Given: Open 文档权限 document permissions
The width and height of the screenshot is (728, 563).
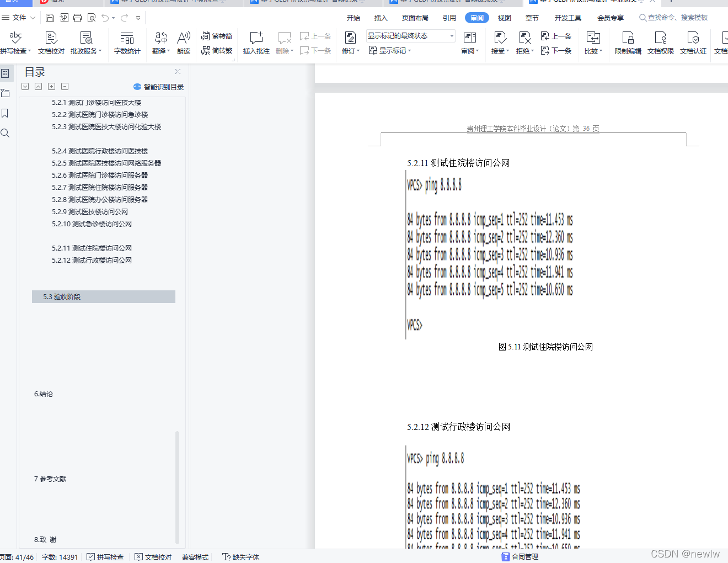Looking at the screenshot, I should point(661,43).
